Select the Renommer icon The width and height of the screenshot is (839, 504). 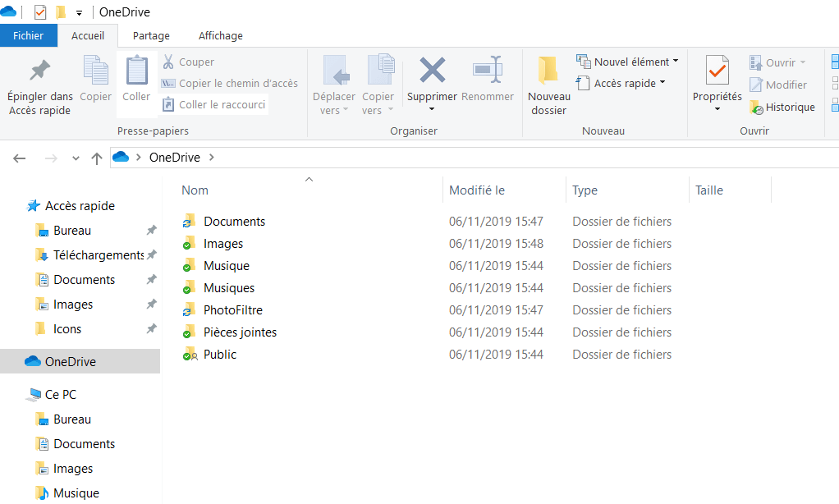(x=487, y=72)
